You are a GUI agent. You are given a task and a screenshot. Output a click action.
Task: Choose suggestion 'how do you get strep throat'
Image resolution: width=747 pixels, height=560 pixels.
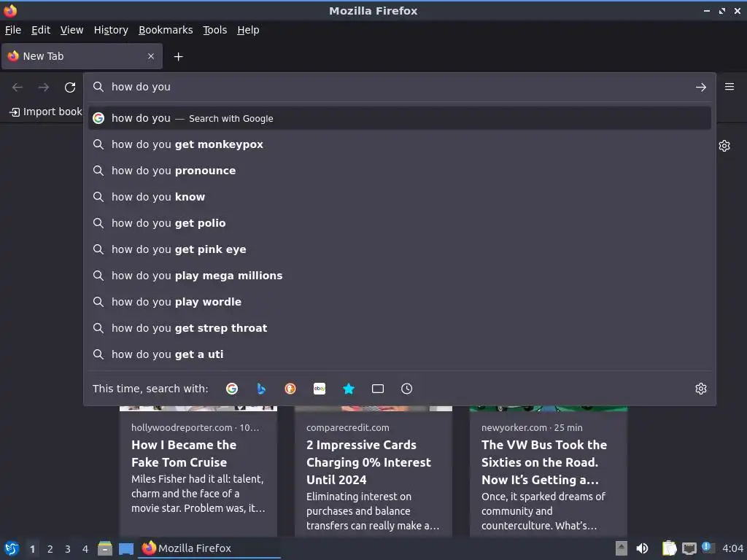[x=399, y=327]
